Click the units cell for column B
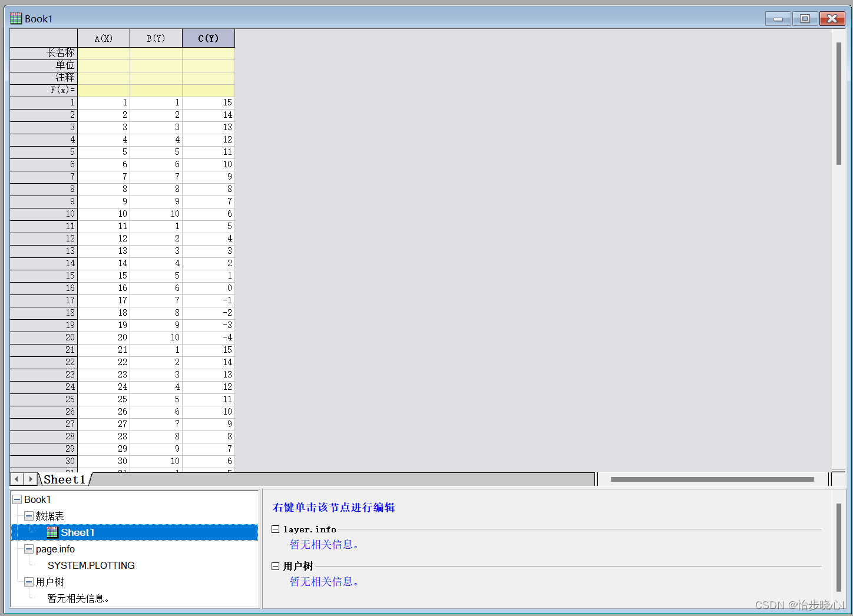Image resolution: width=853 pixels, height=616 pixels. coord(156,65)
